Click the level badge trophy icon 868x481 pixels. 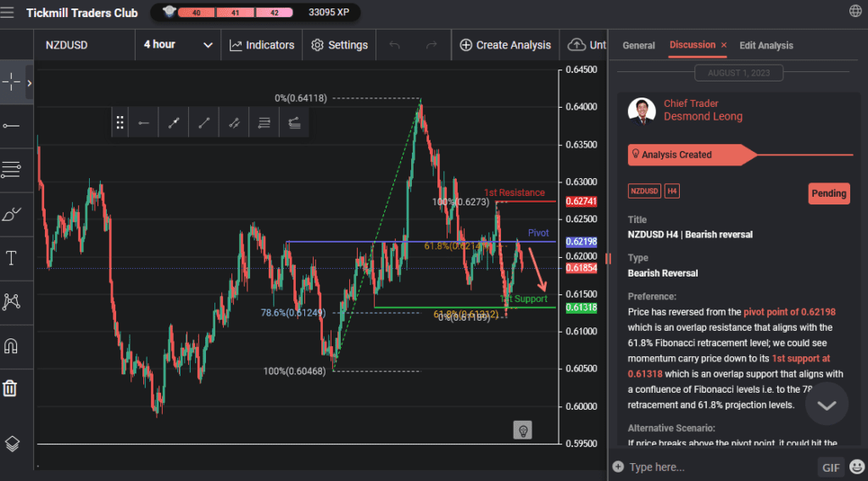coord(170,12)
